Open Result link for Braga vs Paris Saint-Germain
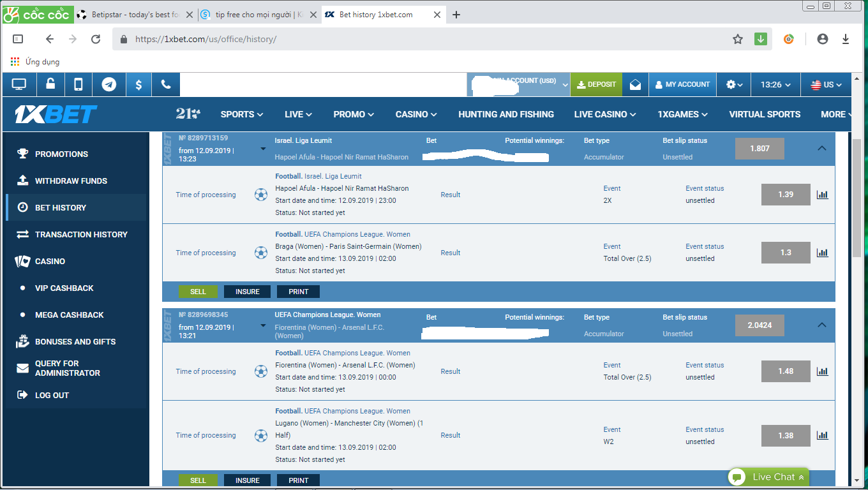Image resolution: width=868 pixels, height=490 pixels. pos(450,253)
